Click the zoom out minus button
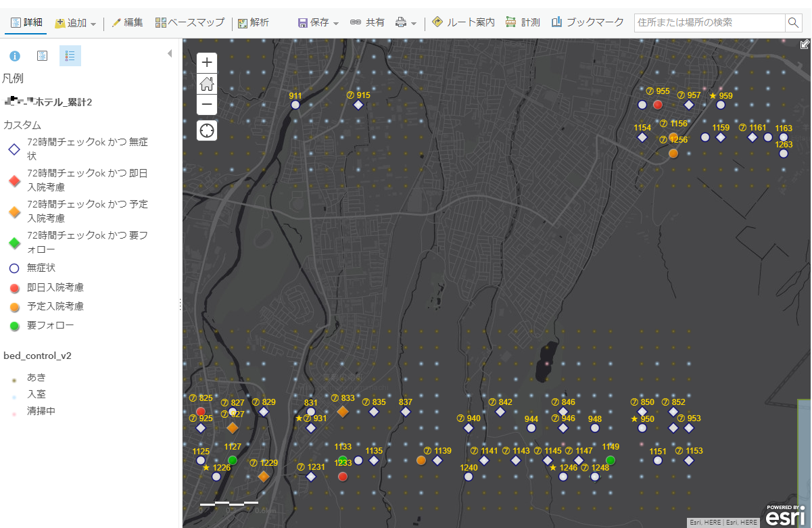This screenshot has width=812, height=528. (x=207, y=105)
